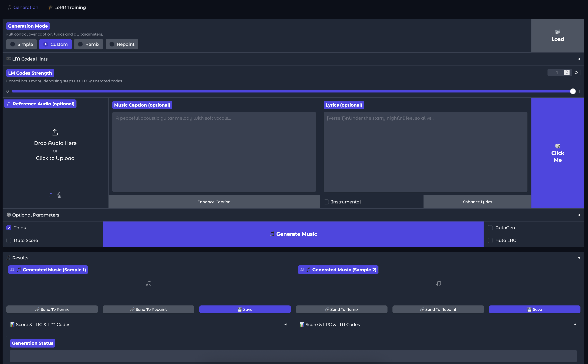Click Enhance Caption button
The image size is (588, 364).
point(214,202)
